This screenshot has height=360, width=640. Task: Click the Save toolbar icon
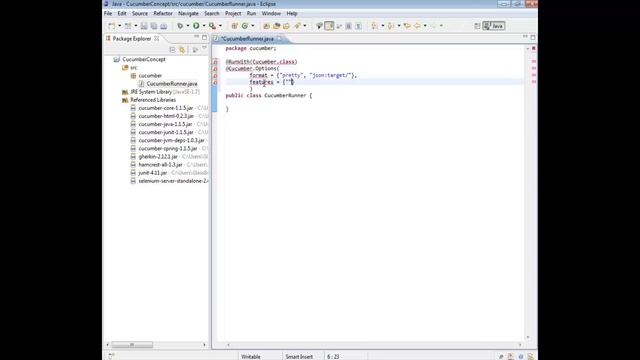click(144, 26)
